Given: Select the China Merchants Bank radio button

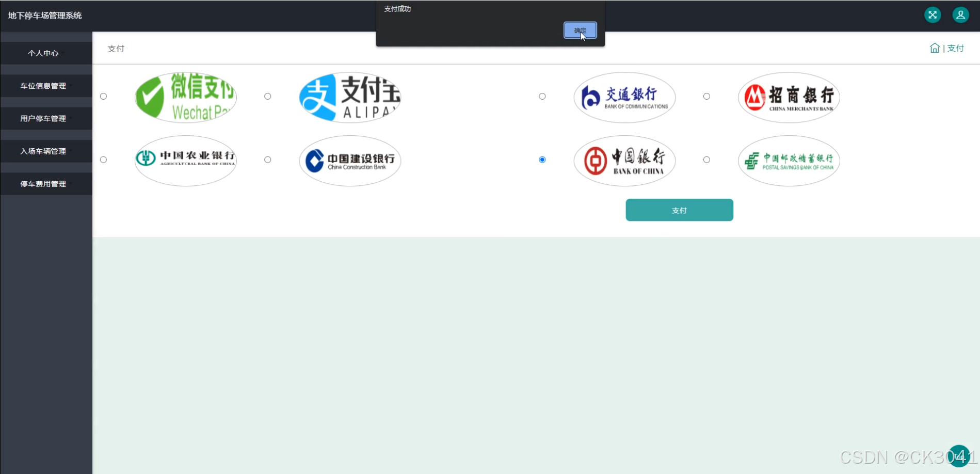Looking at the screenshot, I should pyautogui.click(x=706, y=96).
